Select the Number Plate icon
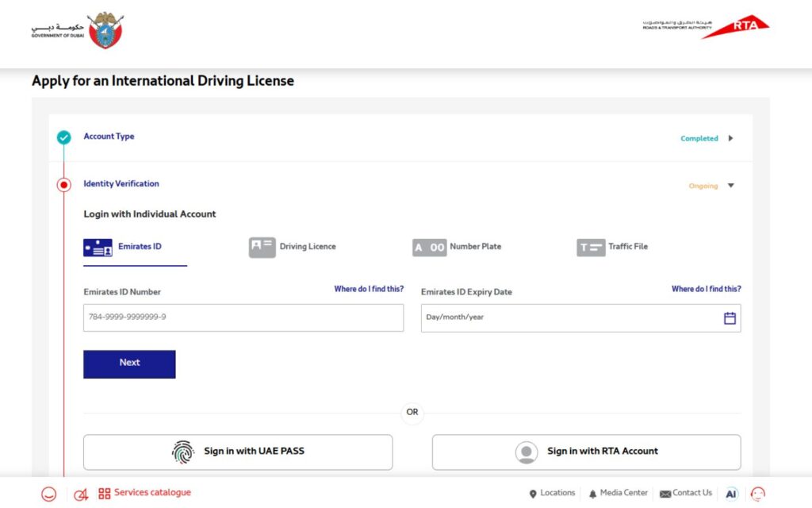This screenshot has height=508, width=812. pyautogui.click(x=429, y=247)
